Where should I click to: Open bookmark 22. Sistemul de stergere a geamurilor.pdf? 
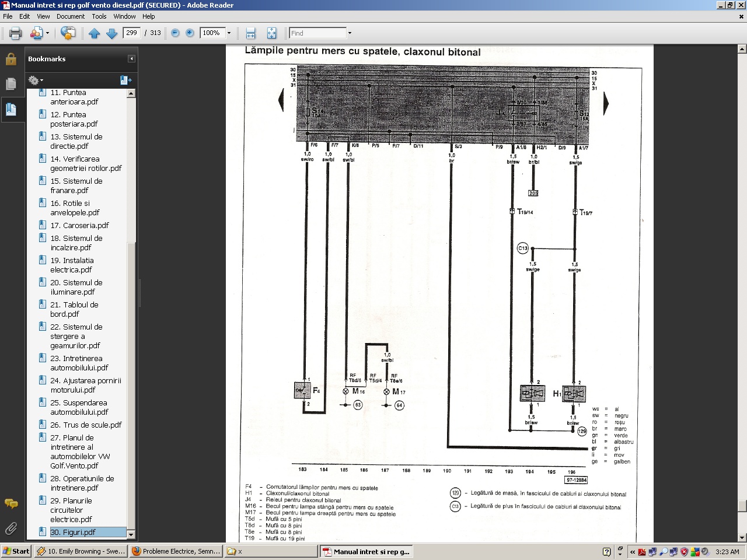click(76, 336)
